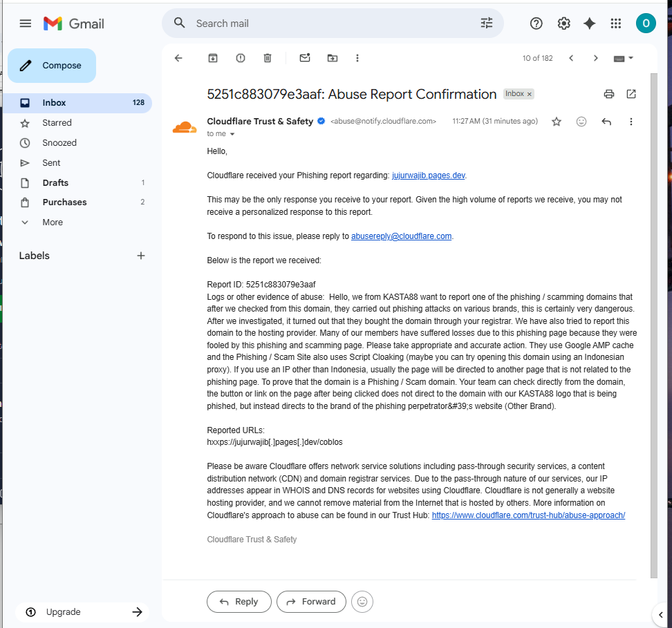This screenshot has width=672, height=628.
Task: Click the abusereply@cloudflare.com link
Action: coord(401,236)
